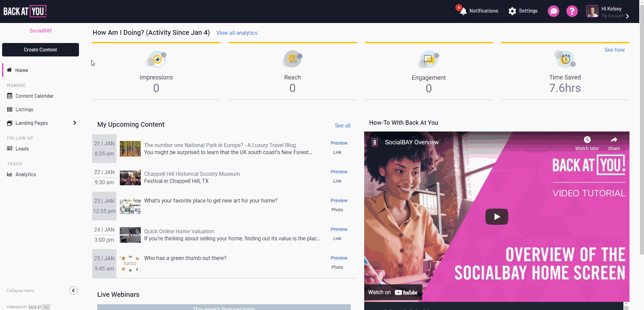Open the forest thumbnail for 21 JAN

coord(130,149)
